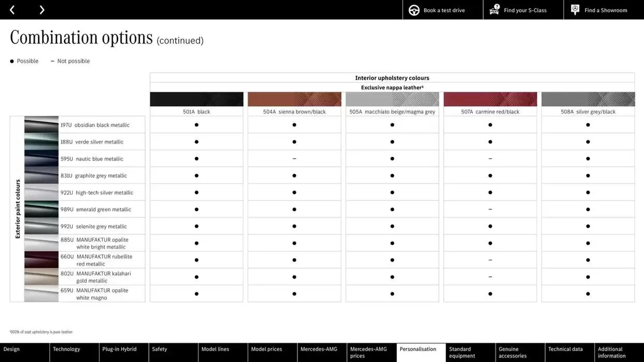Click the 501A black upholstery swatch
Image resolution: width=644 pixels, height=362 pixels.
196,99
